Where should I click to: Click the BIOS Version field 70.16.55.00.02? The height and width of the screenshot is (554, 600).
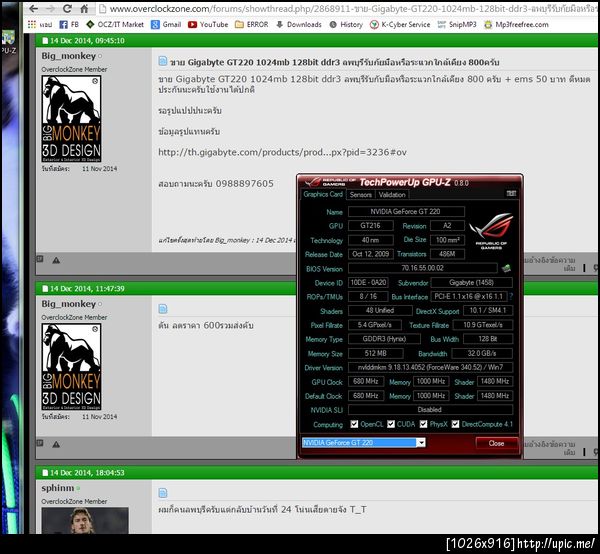tap(422, 268)
